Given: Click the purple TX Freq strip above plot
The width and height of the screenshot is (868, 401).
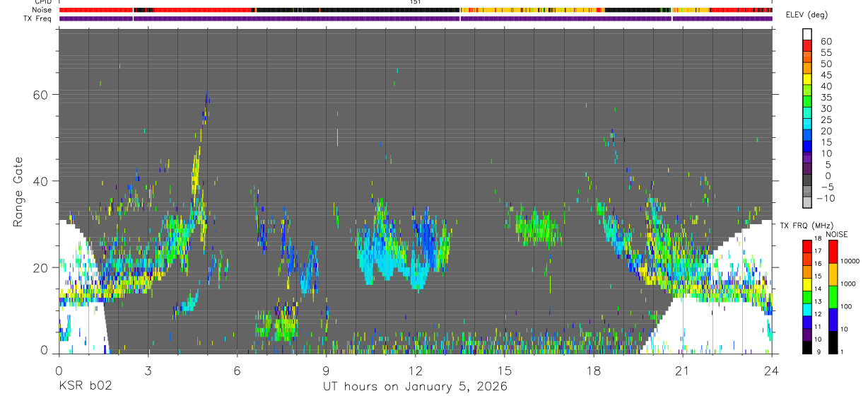Looking at the screenshot, I should tap(416, 18).
